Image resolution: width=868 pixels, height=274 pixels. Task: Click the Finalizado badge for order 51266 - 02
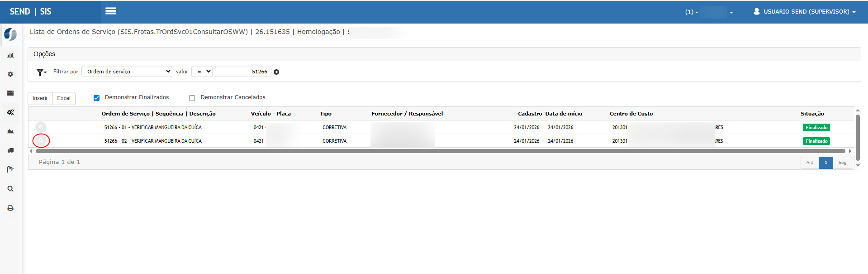coord(816,141)
